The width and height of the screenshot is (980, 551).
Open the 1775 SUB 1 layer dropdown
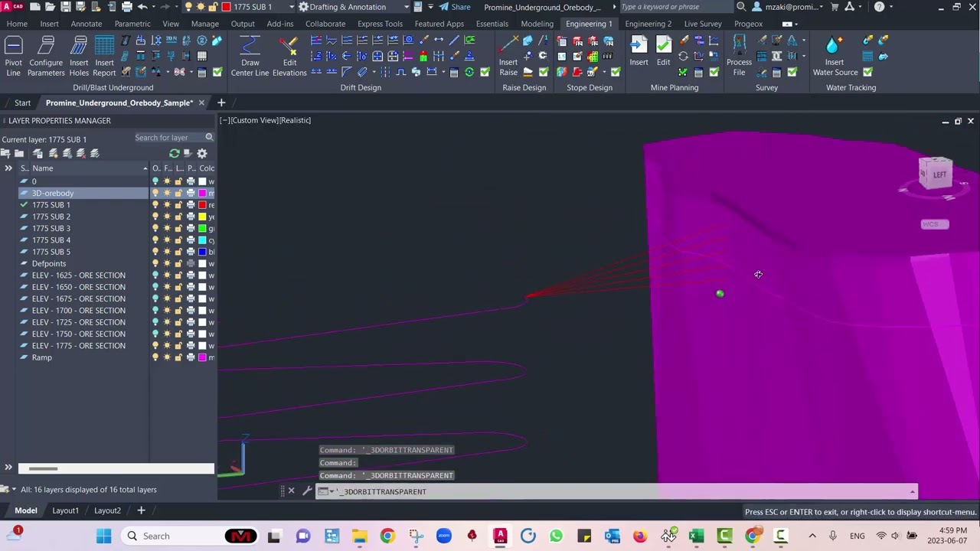pos(291,7)
